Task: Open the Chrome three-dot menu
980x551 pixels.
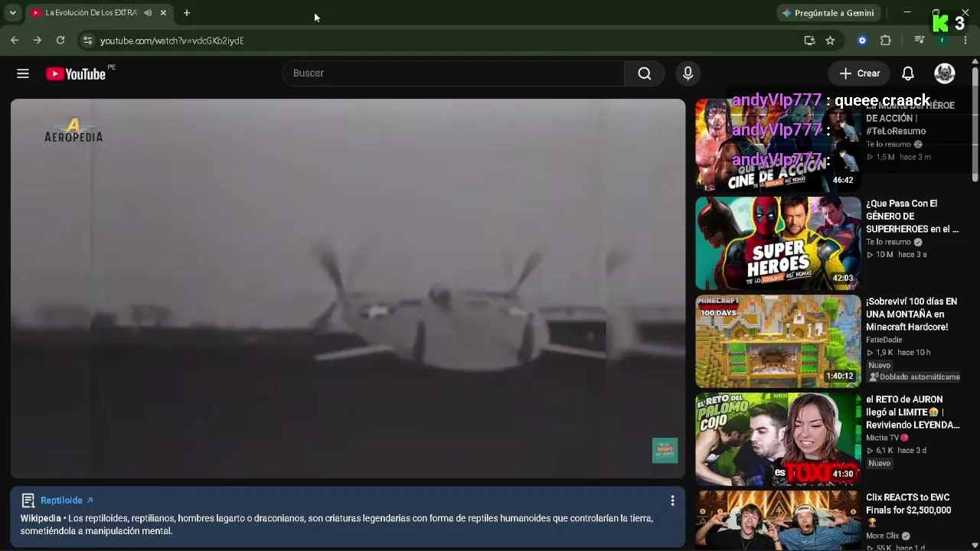Action: click(965, 41)
